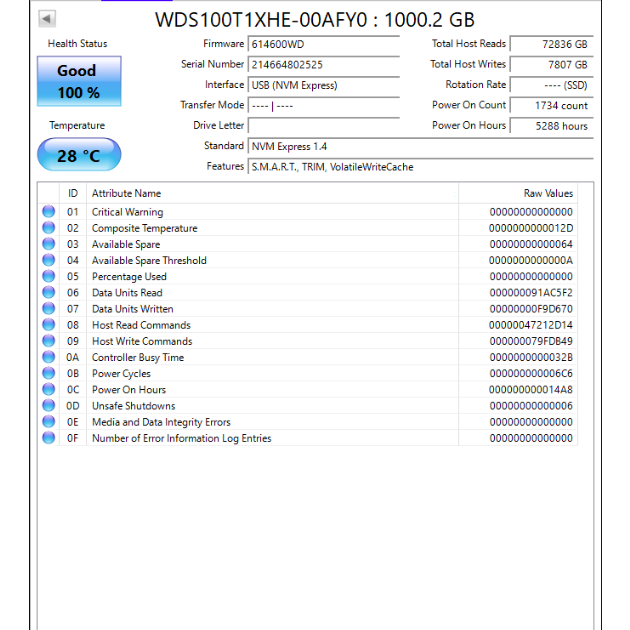This screenshot has width=630, height=630.
Task: Click raw value 00000000000006
Action: (531, 406)
